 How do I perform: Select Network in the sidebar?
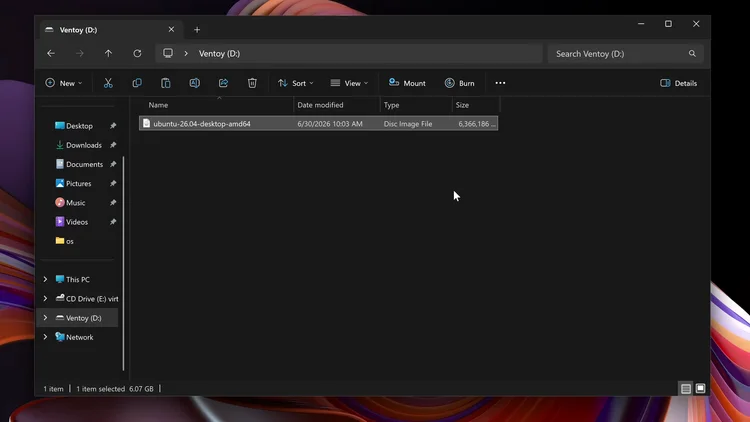79,337
